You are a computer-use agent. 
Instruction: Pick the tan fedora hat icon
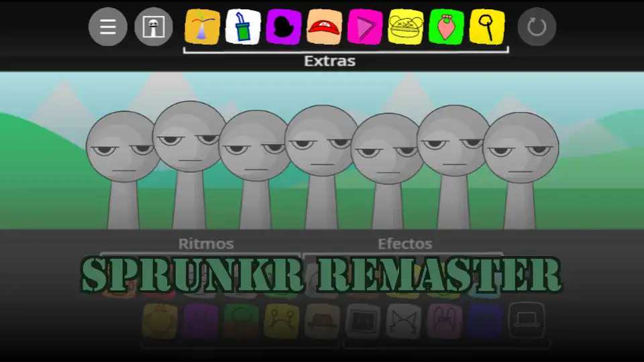click(x=323, y=321)
